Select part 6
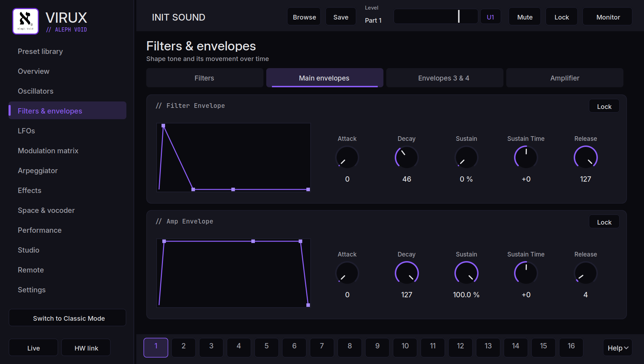The image size is (644, 364). coord(294,347)
